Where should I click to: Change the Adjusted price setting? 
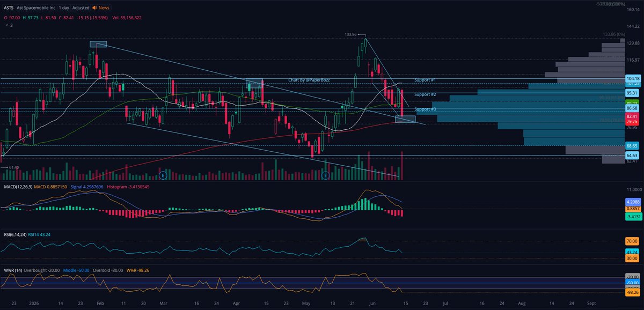81,8
